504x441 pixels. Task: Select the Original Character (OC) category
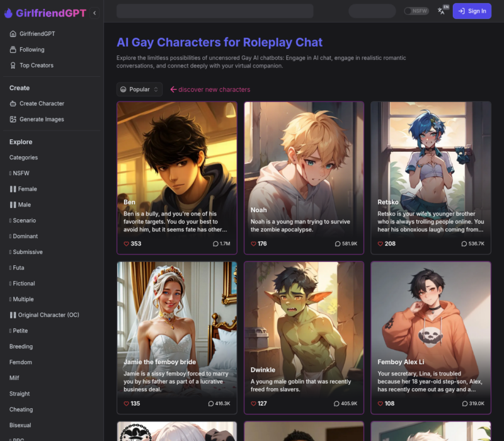point(48,315)
